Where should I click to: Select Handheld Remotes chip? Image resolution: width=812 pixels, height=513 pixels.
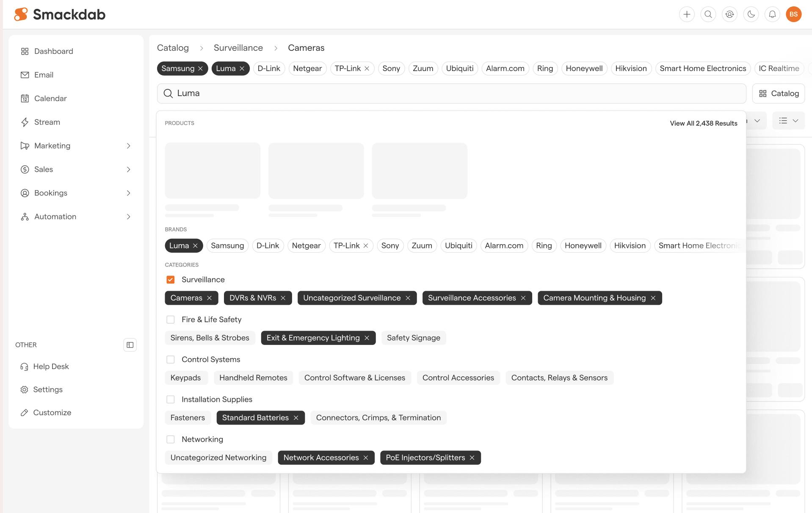point(253,378)
